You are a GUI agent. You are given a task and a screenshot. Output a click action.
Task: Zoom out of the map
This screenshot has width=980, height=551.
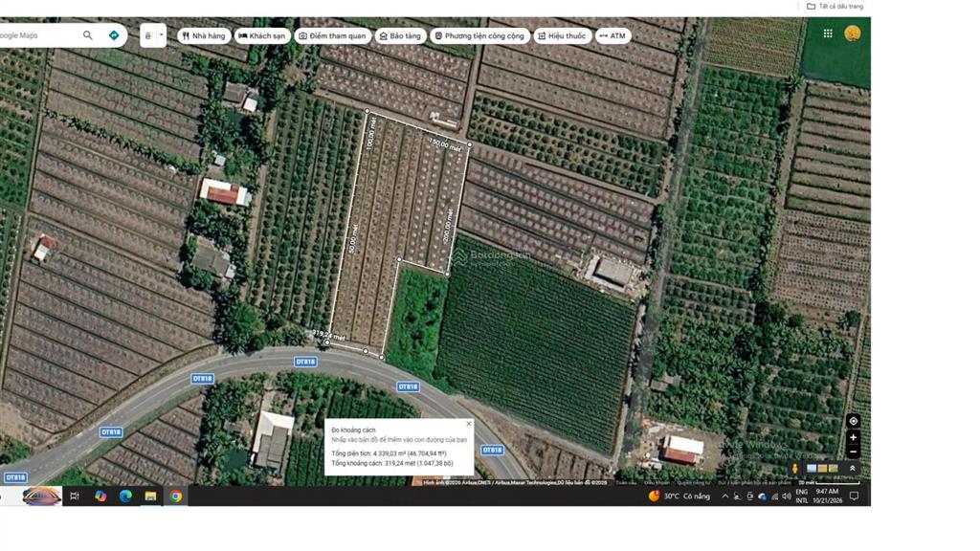pos(853,452)
